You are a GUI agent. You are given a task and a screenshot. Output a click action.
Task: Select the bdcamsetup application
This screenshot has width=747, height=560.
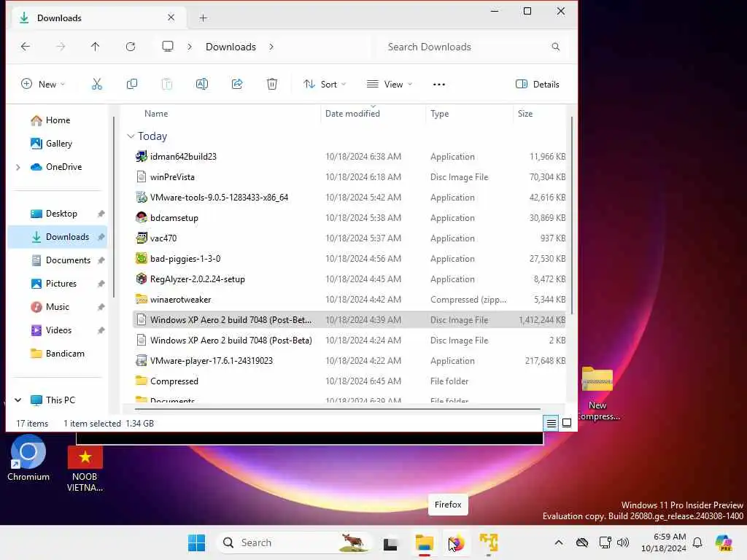click(x=349, y=218)
